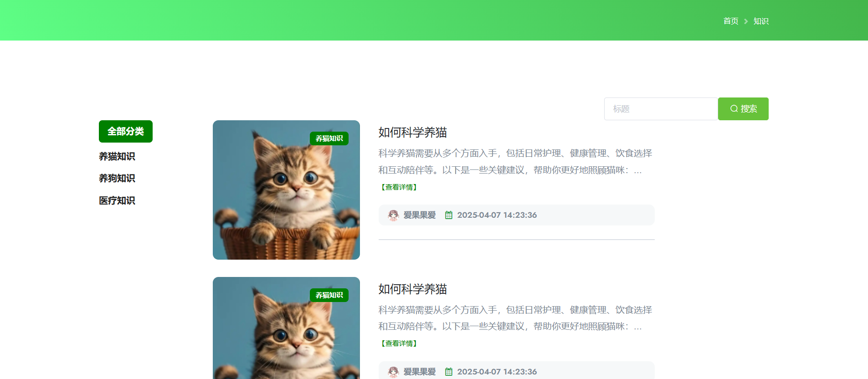
Task: Click author avatar icon in first article
Action: point(393,215)
